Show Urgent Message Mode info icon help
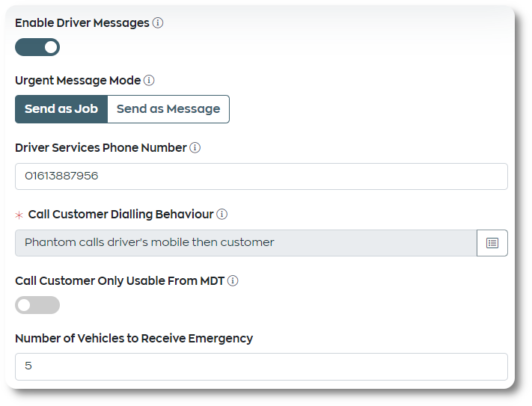Viewport: 532px width, 406px height. point(149,81)
